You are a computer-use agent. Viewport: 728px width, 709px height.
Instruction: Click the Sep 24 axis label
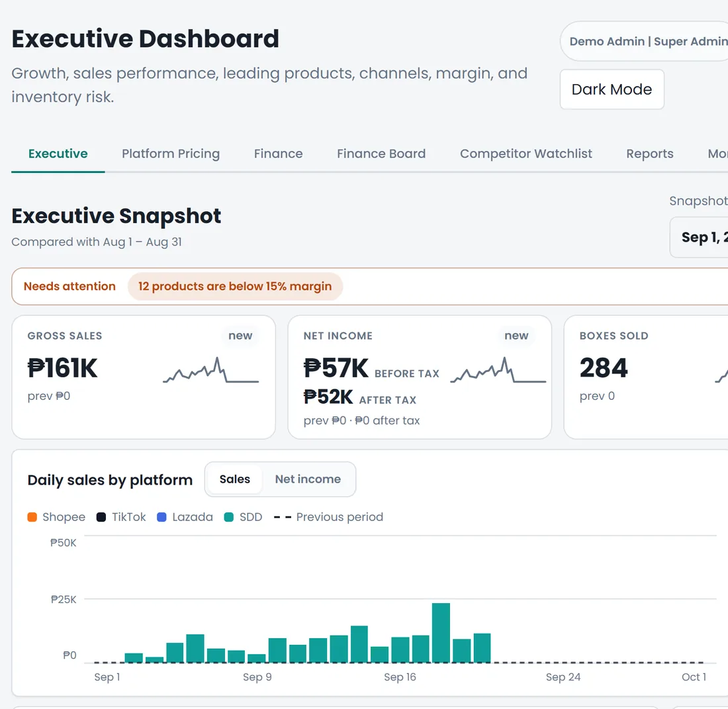point(563,677)
